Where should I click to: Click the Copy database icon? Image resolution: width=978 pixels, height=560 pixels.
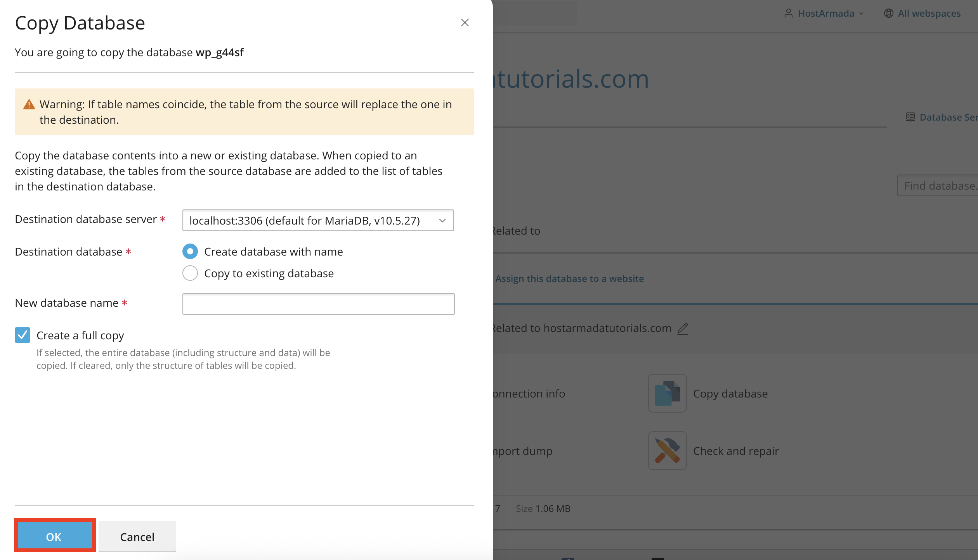click(667, 393)
